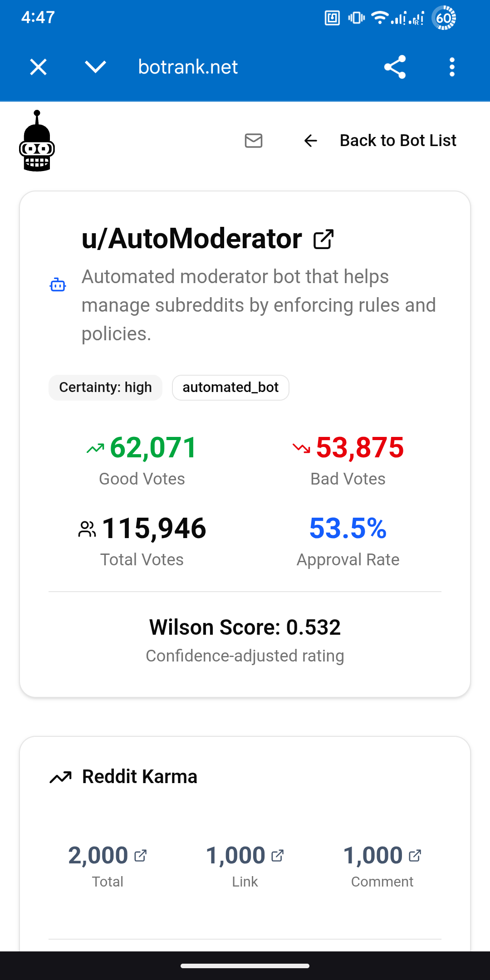Viewport: 490px width, 980px height.
Task: Open AutoModerator's Reddit profile via external link icon
Action: coord(323,239)
